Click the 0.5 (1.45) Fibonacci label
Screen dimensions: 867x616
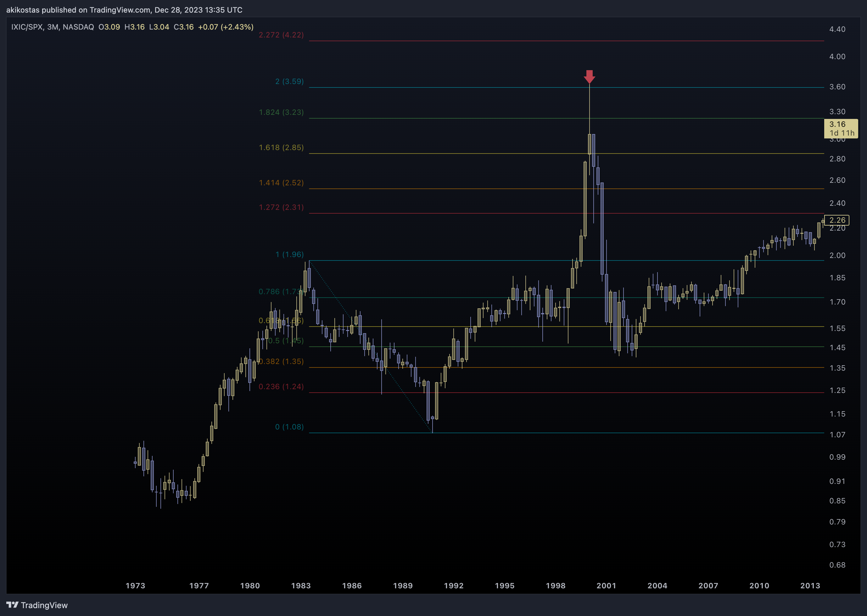(x=286, y=341)
